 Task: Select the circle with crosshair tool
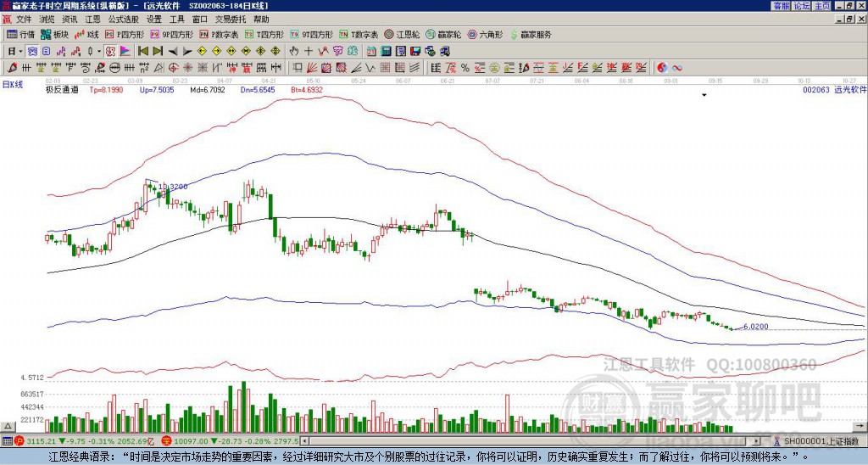coord(173,68)
